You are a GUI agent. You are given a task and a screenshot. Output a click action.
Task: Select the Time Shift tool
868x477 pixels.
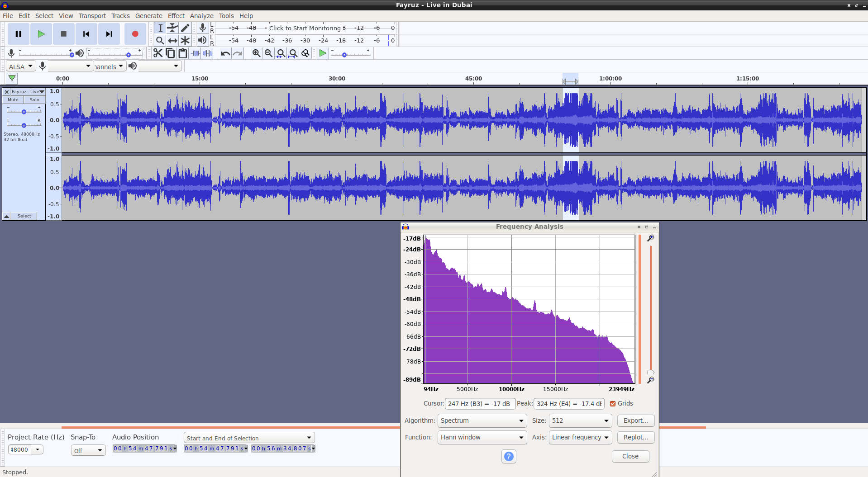coord(172,41)
